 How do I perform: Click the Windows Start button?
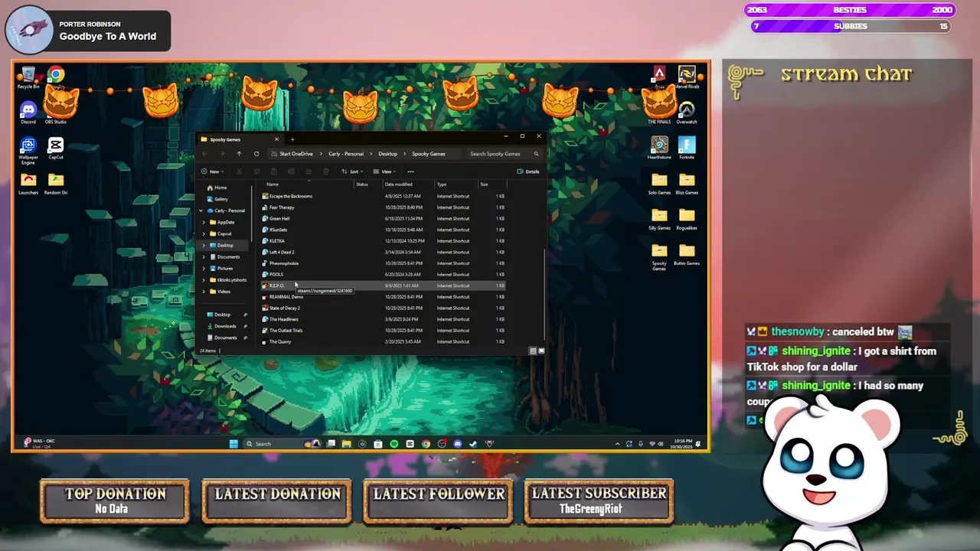click(x=234, y=444)
